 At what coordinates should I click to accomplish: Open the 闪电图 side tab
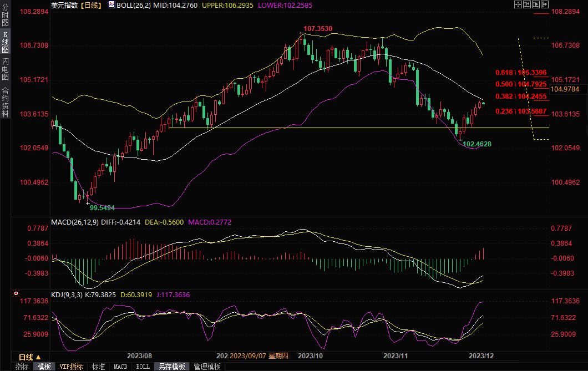5,69
